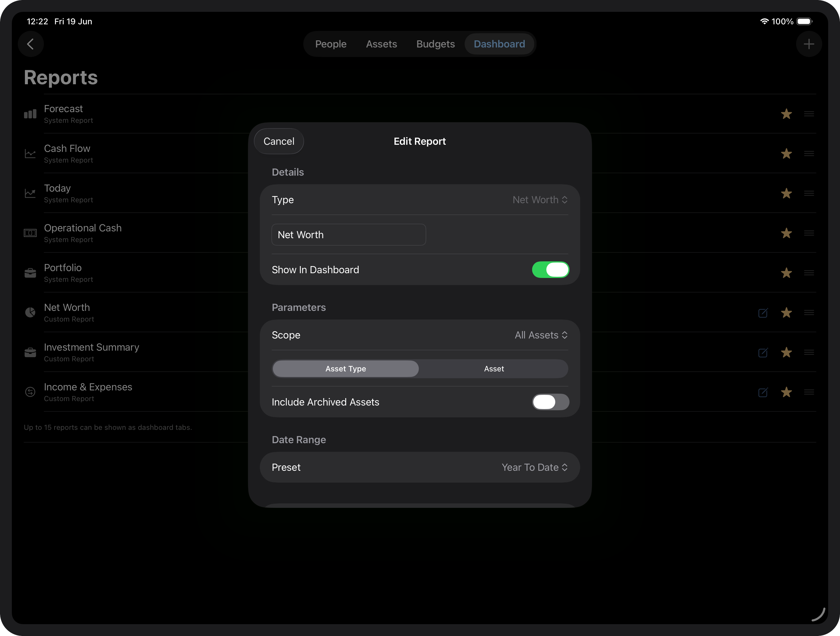
Task: Expand the Preset Year To Date dropdown
Action: (535, 467)
